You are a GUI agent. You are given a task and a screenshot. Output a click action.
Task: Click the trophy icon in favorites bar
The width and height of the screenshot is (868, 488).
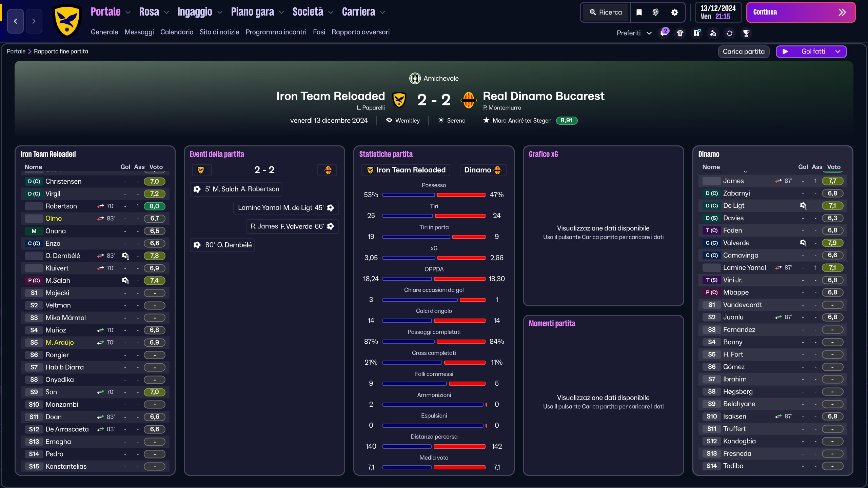(746, 33)
